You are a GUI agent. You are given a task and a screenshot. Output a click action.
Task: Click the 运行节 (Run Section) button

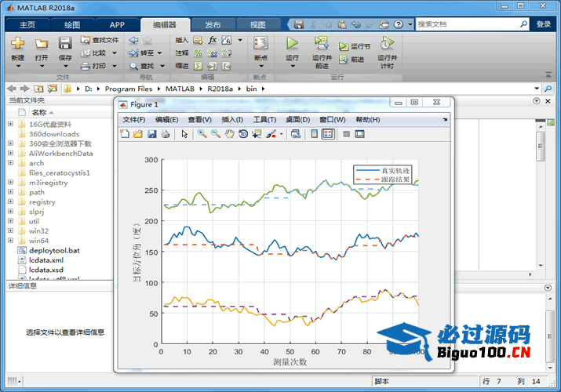tap(355, 46)
